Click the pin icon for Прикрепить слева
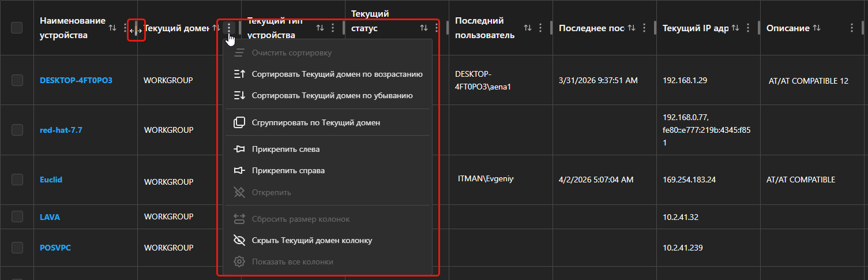Image resolution: width=868 pixels, height=280 pixels. coord(239,149)
